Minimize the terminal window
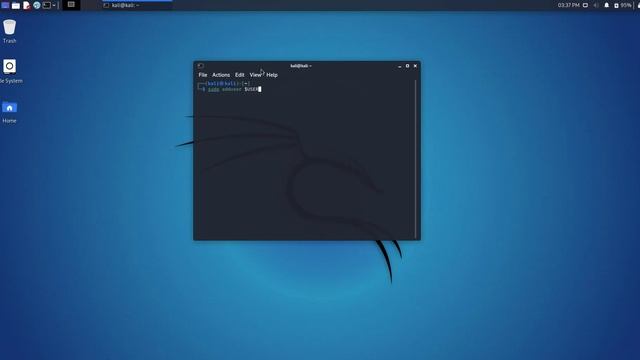Viewport: 640px width, 360px height. point(400,66)
